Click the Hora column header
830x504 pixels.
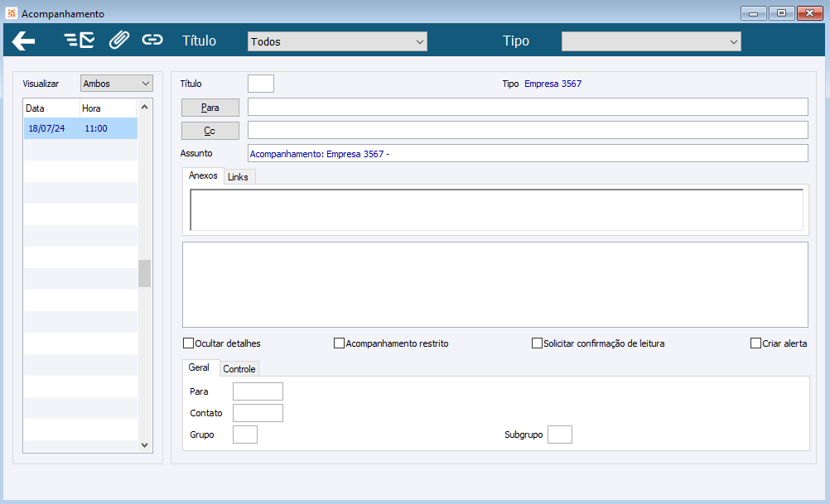pos(108,108)
